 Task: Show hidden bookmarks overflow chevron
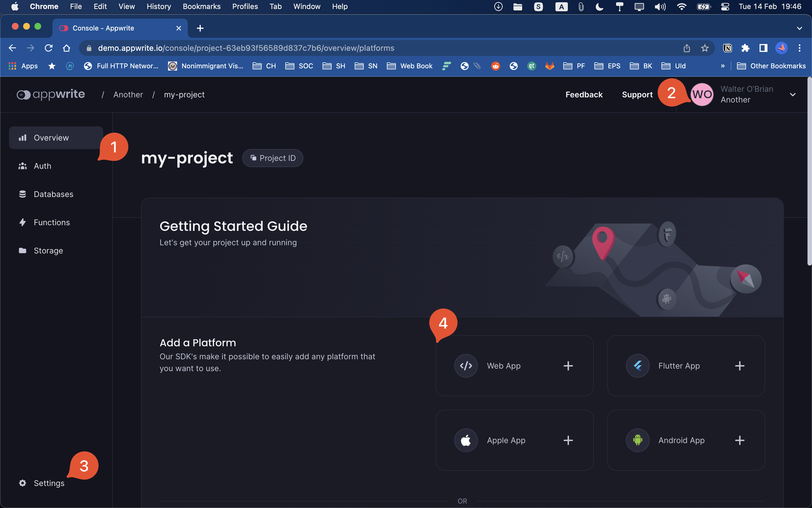click(x=723, y=66)
